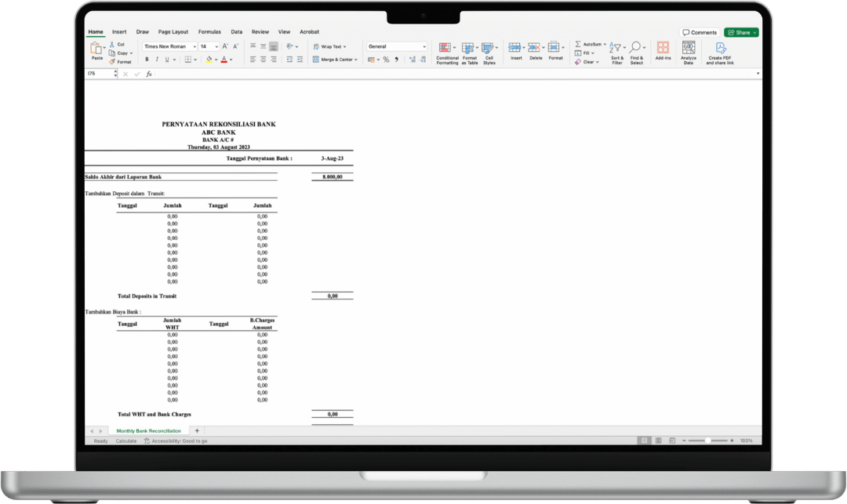847x504 pixels.
Task: Click Create PDF and share link
Action: pyautogui.click(x=719, y=53)
